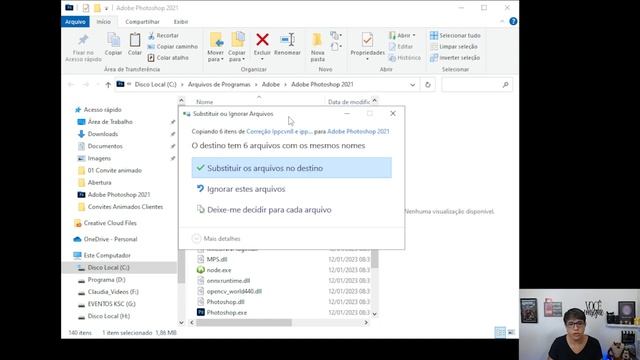
Task: Click the Propriedades icon
Action: (x=367, y=40)
